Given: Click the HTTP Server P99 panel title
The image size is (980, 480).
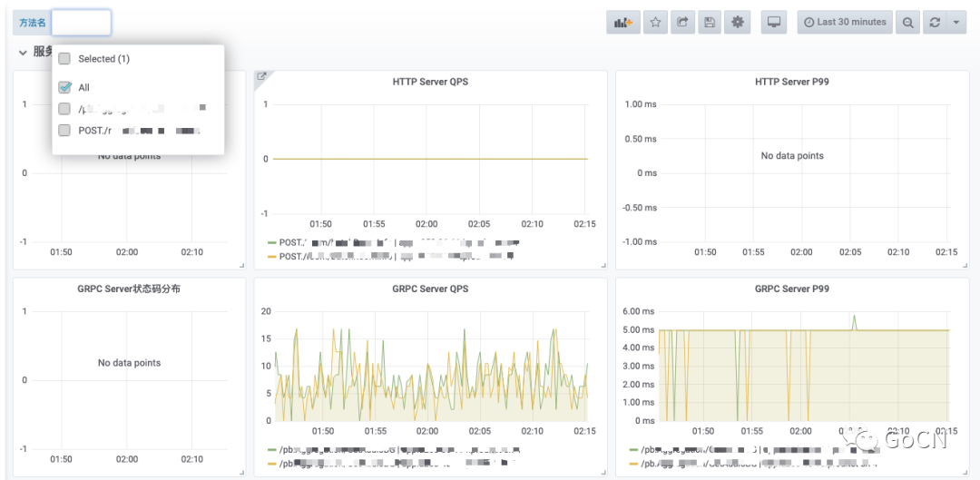Looking at the screenshot, I should click(x=791, y=82).
